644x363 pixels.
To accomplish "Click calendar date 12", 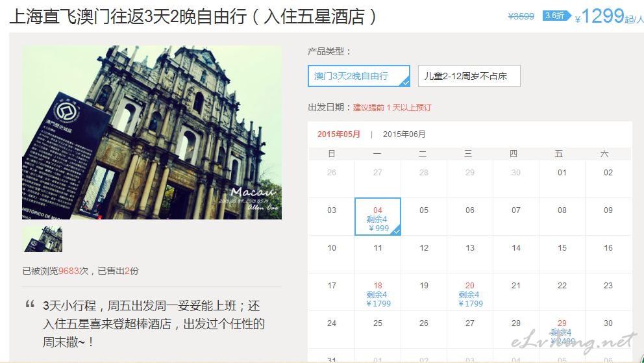I will [x=424, y=248].
